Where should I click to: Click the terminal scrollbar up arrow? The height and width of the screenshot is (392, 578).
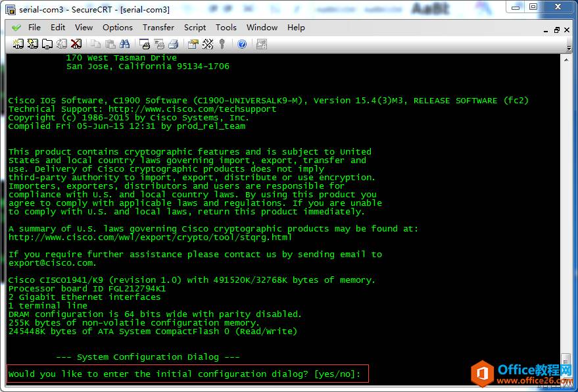tap(566, 59)
